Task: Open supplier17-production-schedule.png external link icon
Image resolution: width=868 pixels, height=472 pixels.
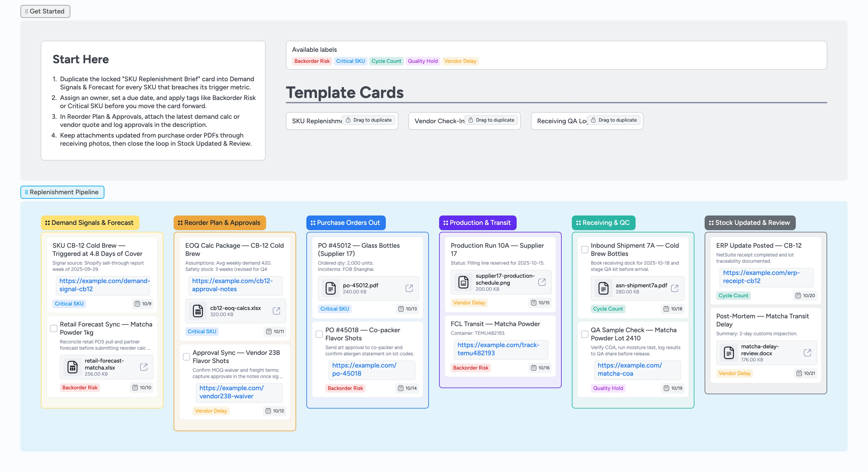Action: click(x=542, y=282)
